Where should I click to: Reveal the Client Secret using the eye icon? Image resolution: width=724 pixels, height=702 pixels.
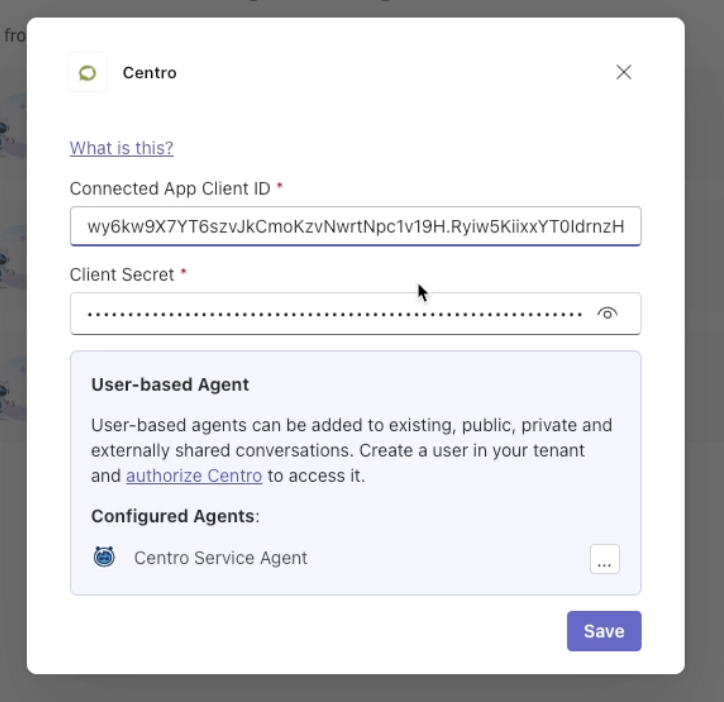[607, 314]
